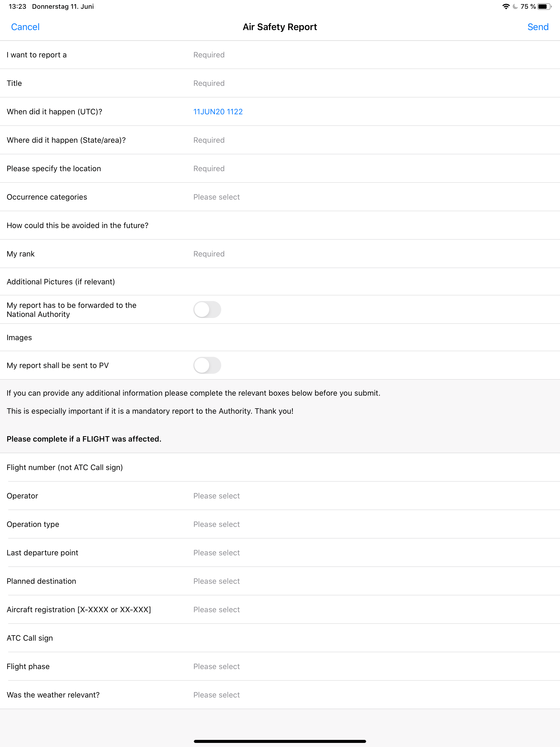Tap the Title required field
Screen dimensions: 560x747
tap(209, 83)
